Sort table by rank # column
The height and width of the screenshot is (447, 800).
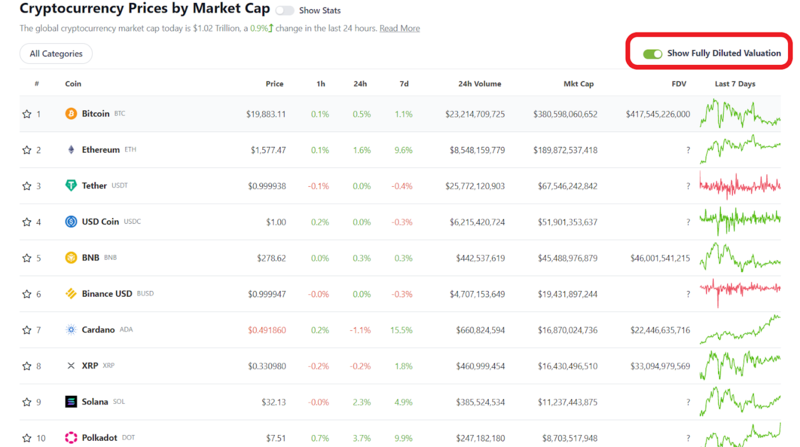coord(37,84)
